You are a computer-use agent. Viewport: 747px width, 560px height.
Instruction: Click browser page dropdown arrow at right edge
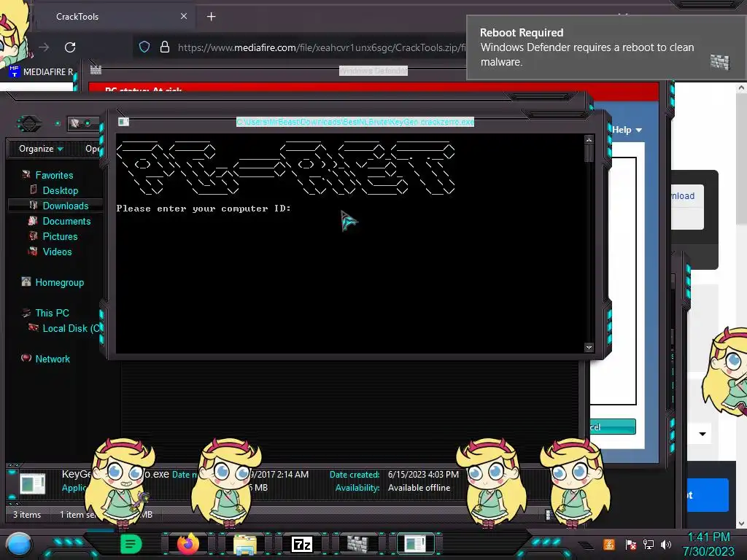703,434
